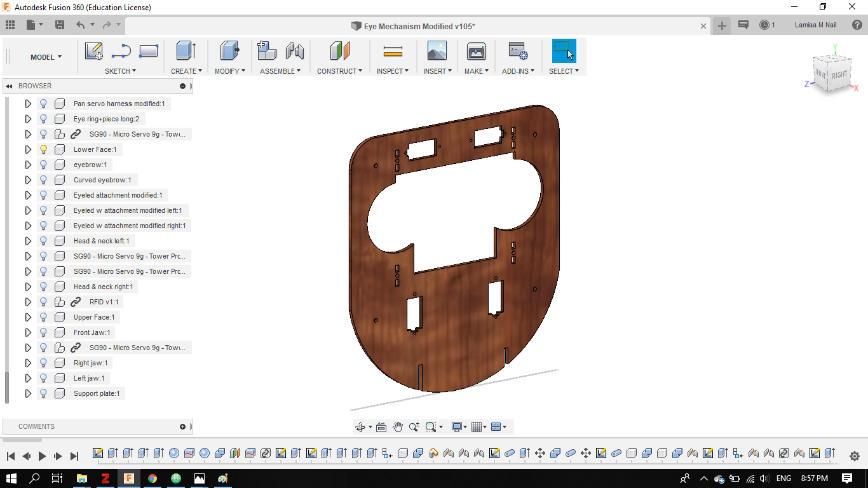Open the SKETCH menu

point(120,71)
